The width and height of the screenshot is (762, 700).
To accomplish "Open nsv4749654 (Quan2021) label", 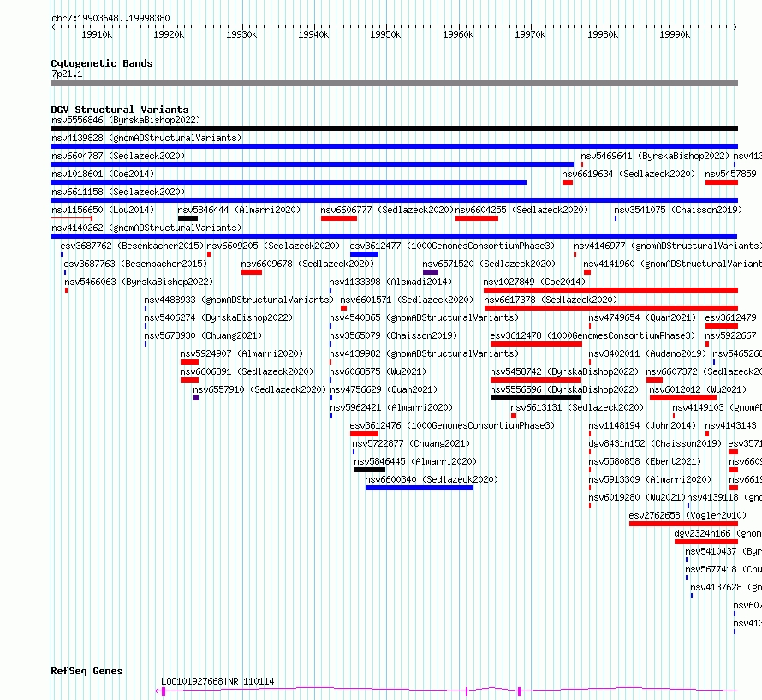I will pos(642,317).
